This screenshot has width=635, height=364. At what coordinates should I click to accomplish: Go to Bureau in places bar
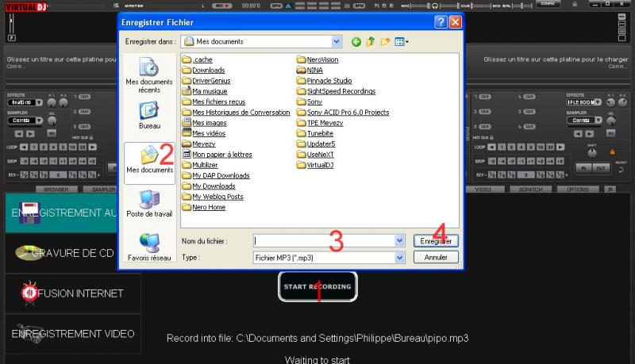149,116
